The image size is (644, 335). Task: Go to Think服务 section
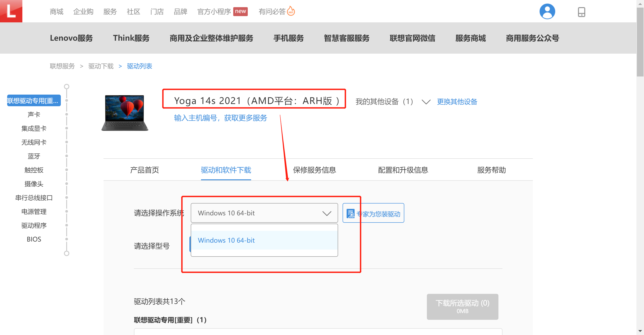131,38
